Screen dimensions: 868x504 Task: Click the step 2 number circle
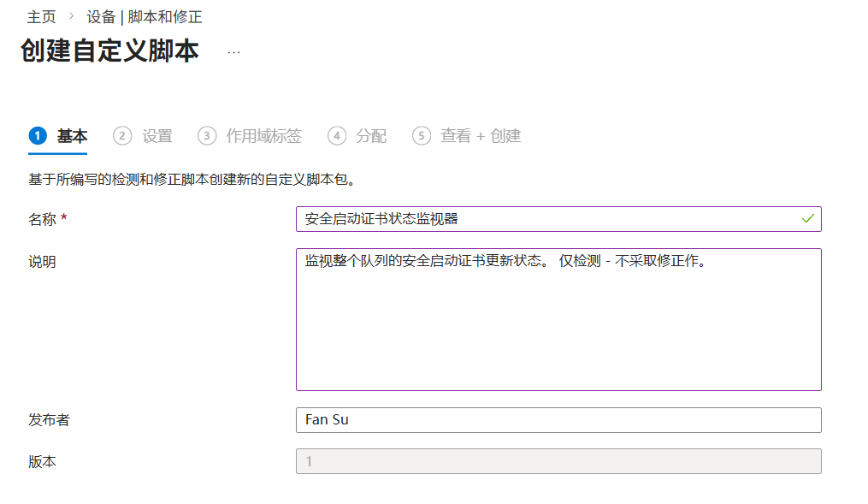click(x=122, y=136)
